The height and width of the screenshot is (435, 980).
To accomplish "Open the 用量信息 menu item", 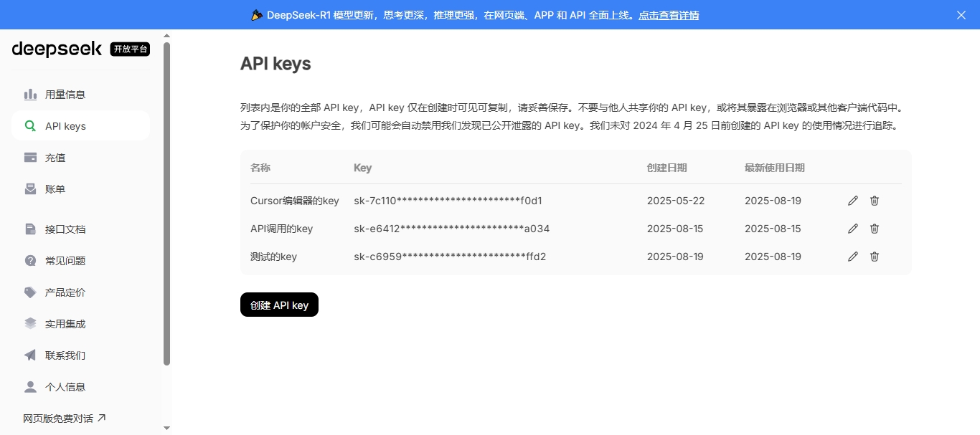I will pos(81,95).
